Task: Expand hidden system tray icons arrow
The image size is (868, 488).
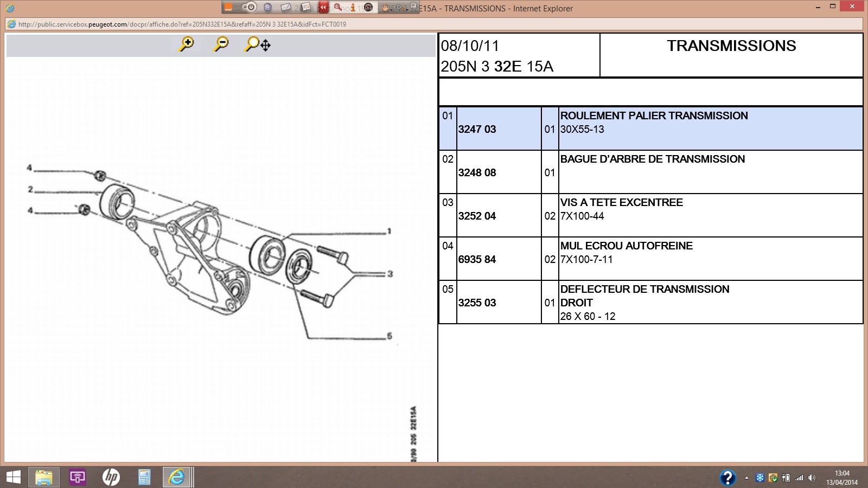Action: (746, 478)
